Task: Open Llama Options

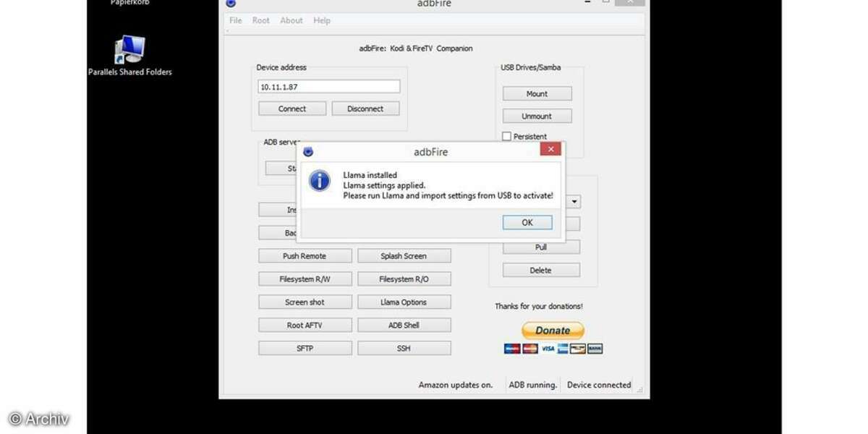Action: pos(404,302)
